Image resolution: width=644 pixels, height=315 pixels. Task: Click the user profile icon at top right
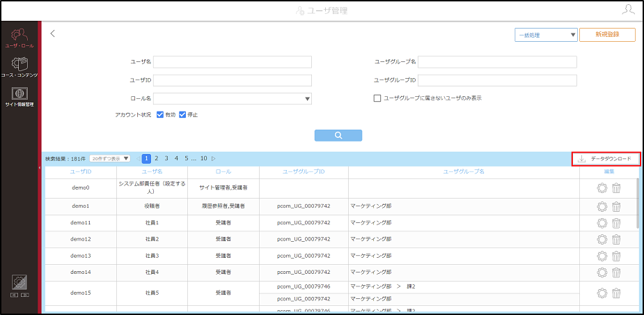pos(628,10)
